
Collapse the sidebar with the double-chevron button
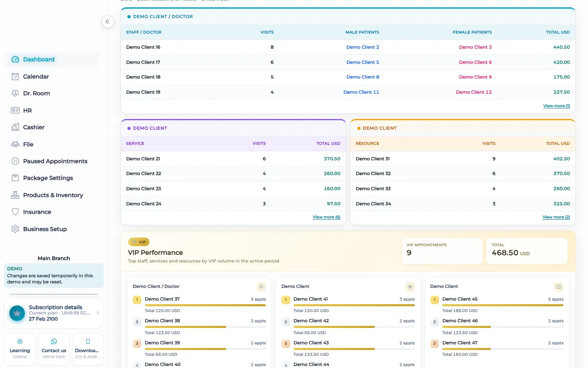pyautogui.click(x=107, y=22)
